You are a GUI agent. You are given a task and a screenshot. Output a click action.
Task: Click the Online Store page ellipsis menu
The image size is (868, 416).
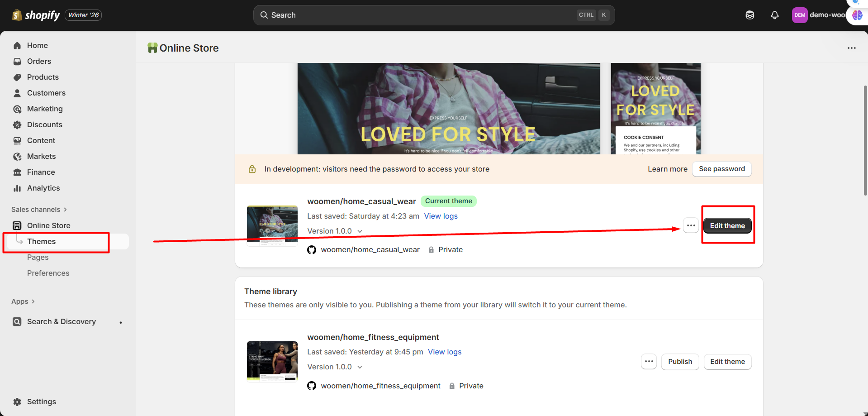point(851,48)
